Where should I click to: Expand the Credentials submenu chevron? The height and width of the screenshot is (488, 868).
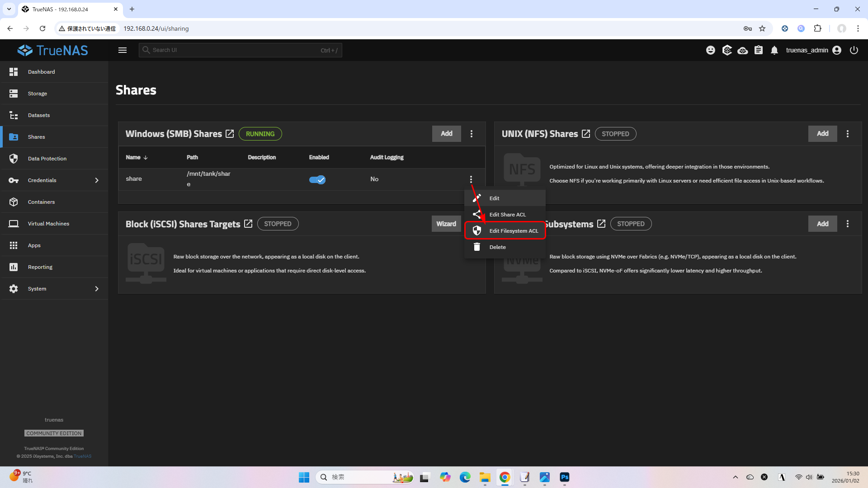[x=97, y=180]
